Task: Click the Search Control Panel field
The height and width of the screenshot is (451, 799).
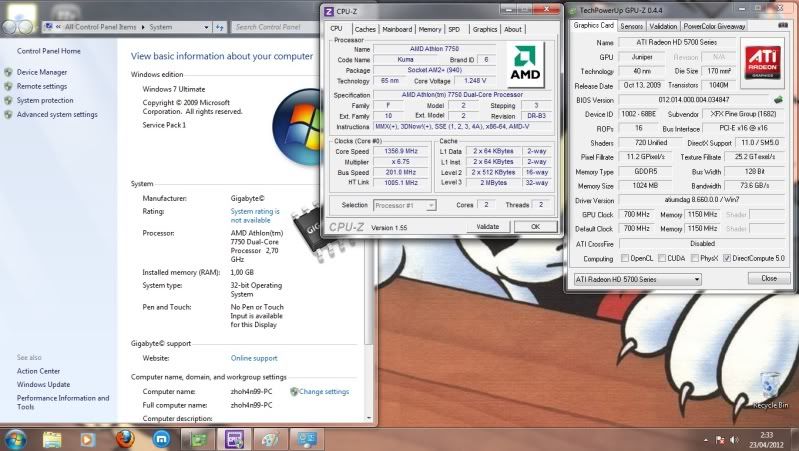Action: tap(275, 27)
